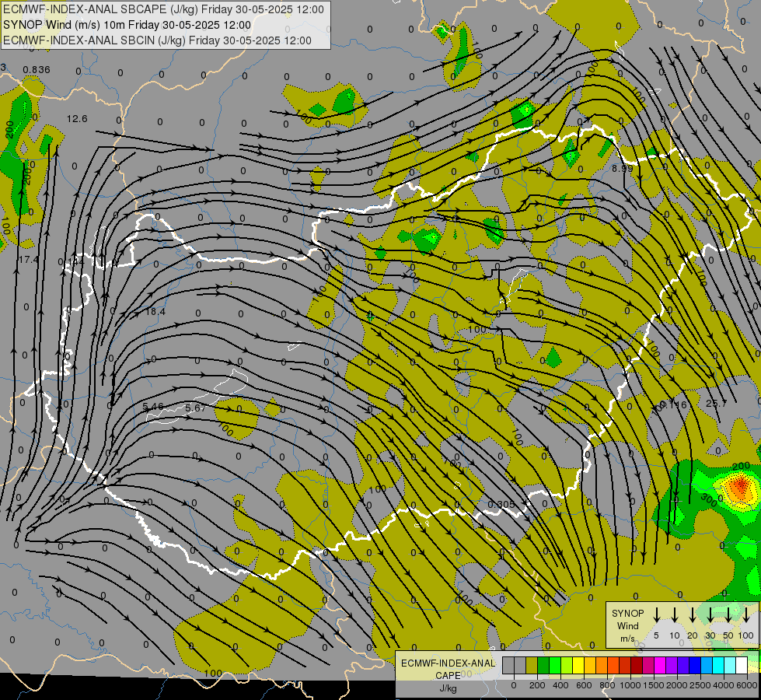Viewport: 761px width, 700px height.
Task: Pick the lime yellow-green CAPE legend swatch
Action: click(x=567, y=665)
